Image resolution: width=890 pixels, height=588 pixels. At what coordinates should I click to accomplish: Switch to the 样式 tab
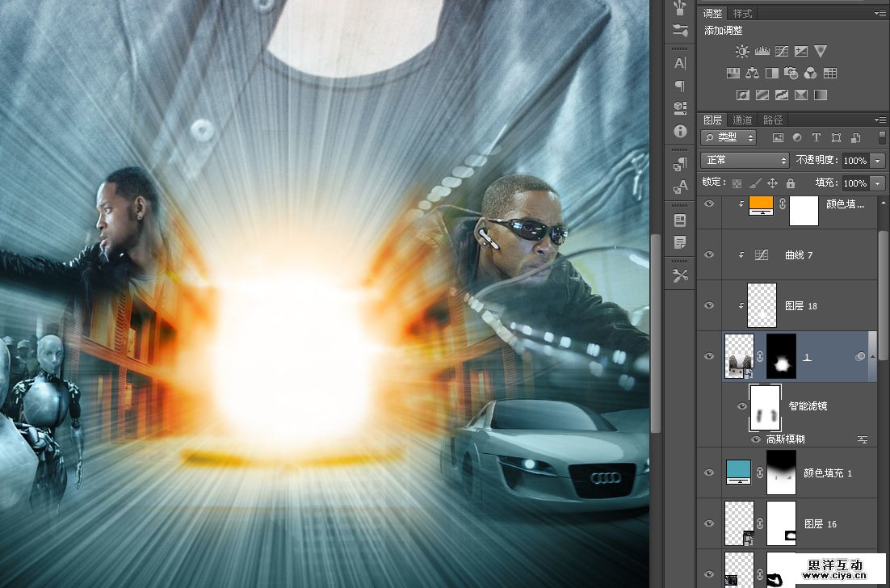(x=742, y=14)
